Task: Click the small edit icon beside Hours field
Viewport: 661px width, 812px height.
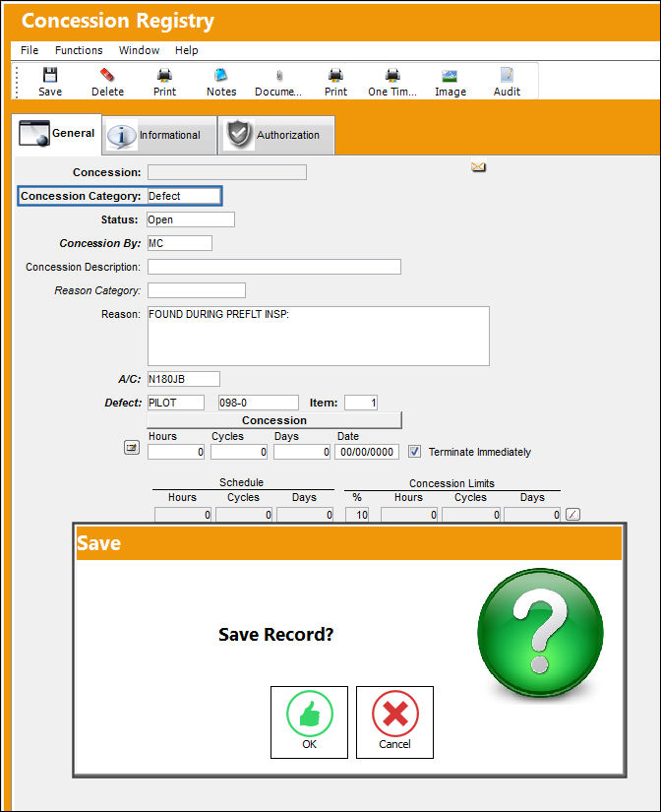Action: pos(132,448)
